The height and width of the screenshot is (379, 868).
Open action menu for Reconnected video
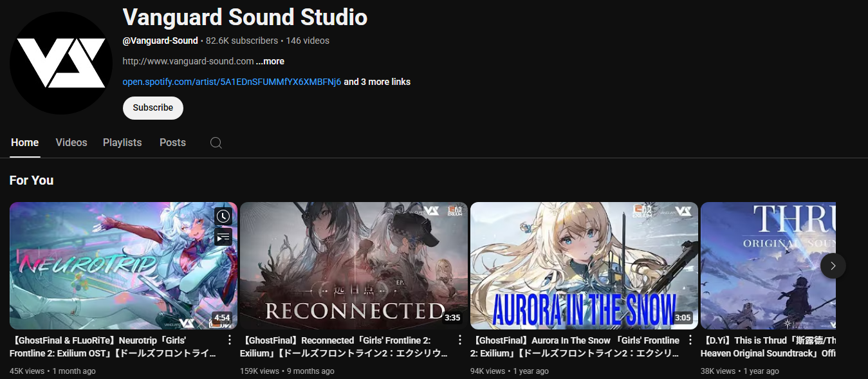pos(459,340)
